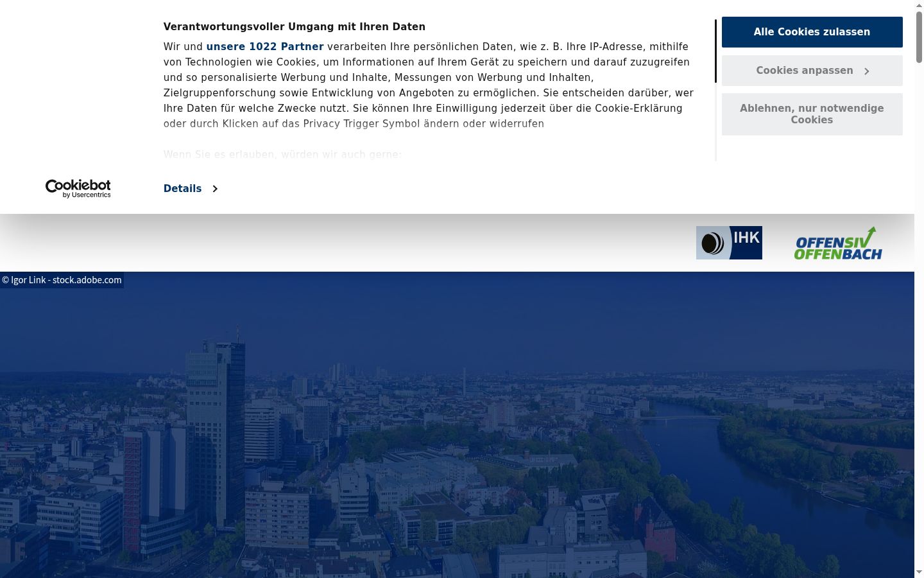Open the unsere 1022 Partner link
924x578 pixels.
pos(265,47)
